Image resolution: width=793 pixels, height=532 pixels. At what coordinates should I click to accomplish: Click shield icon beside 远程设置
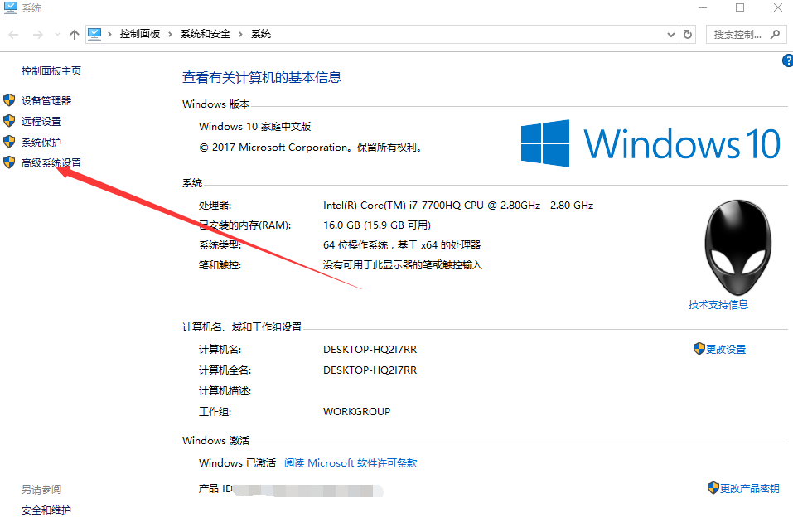click(x=9, y=121)
